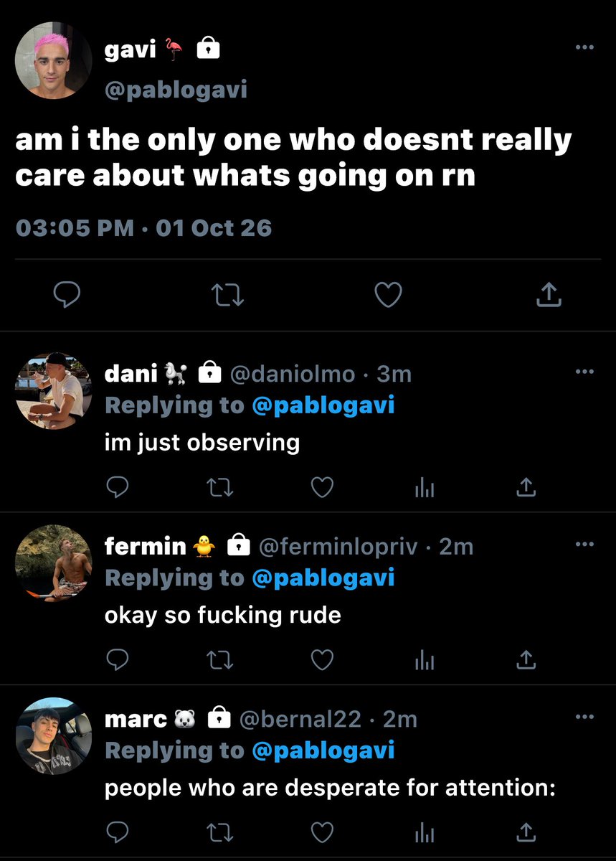Open the @bernal22 profile handle
The image size is (616, 861).
[300, 719]
